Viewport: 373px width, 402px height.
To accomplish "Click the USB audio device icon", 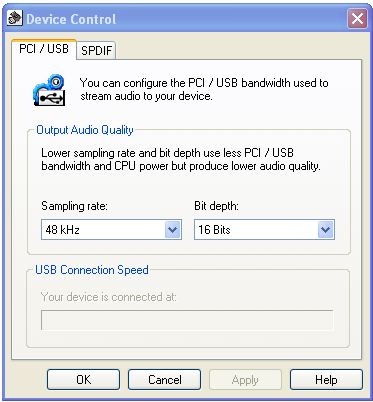I will tap(49, 90).
